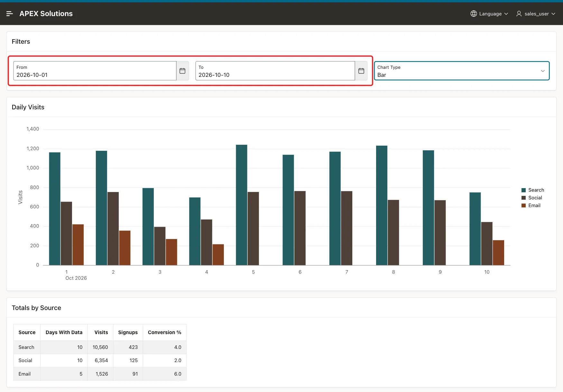The width and height of the screenshot is (563, 392).
Task: Click the Search bar for day 8
Action: (382, 205)
